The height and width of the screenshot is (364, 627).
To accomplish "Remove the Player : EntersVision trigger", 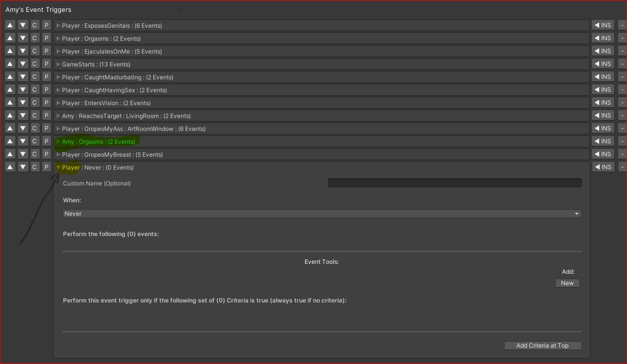I will [x=622, y=102].
